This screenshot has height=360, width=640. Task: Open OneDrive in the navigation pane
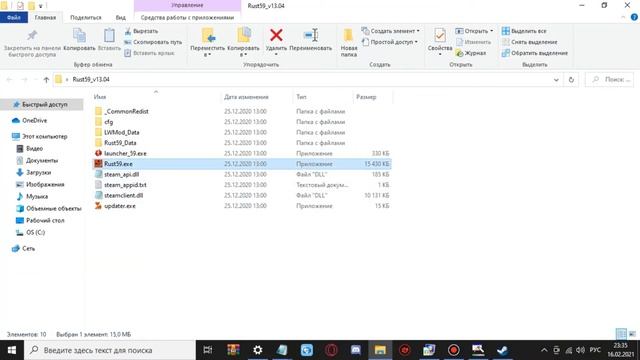[x=34, y=120]
